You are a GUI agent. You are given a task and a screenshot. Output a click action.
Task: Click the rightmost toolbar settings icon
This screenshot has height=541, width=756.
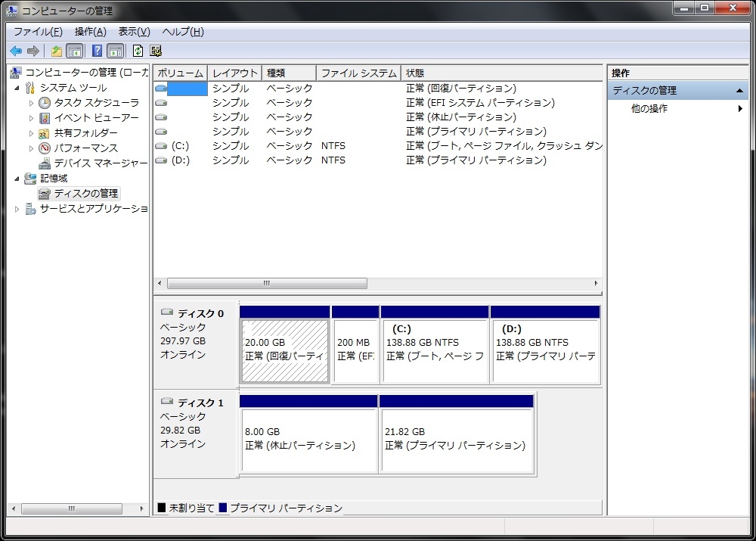156,51
